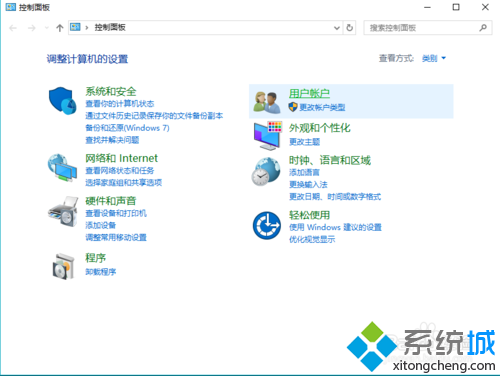Click 查看设备和打印机 link

(116, 213)
